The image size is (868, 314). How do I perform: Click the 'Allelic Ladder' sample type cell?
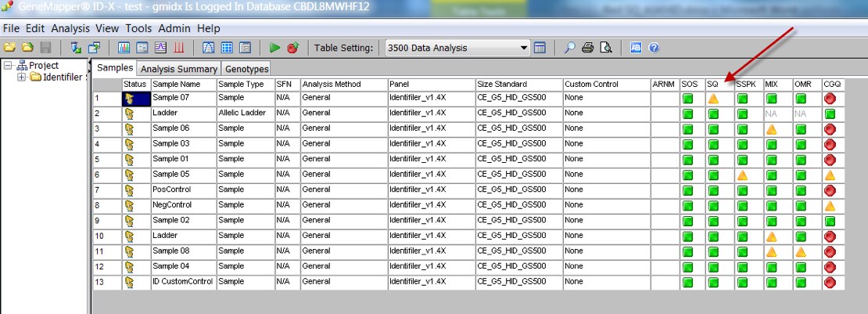[x=246, y=113]
